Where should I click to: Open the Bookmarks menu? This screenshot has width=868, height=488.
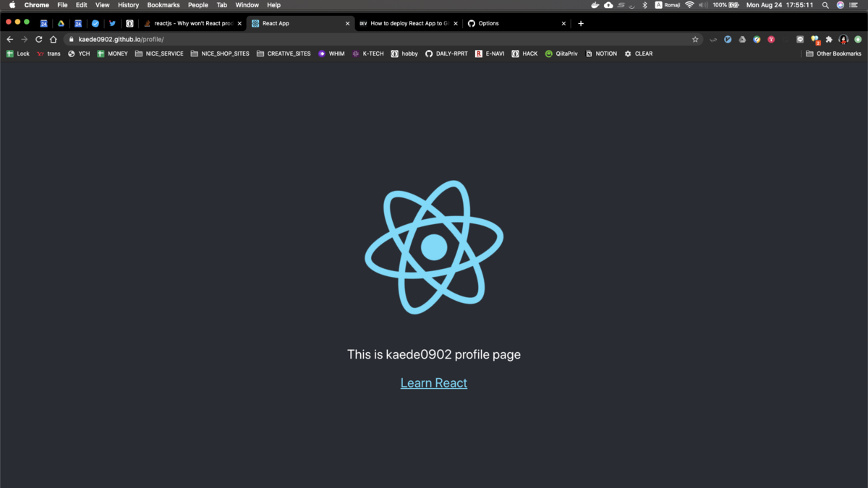[163, 5]
